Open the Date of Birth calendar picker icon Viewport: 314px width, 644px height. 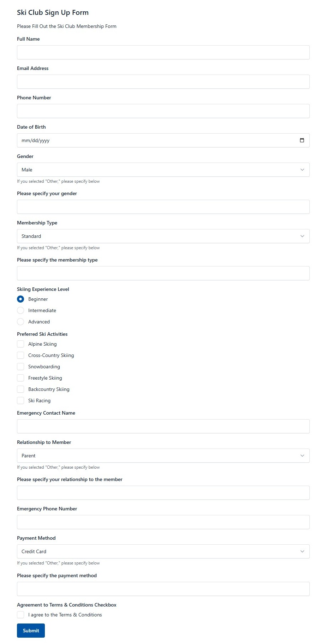coord(302,140)
